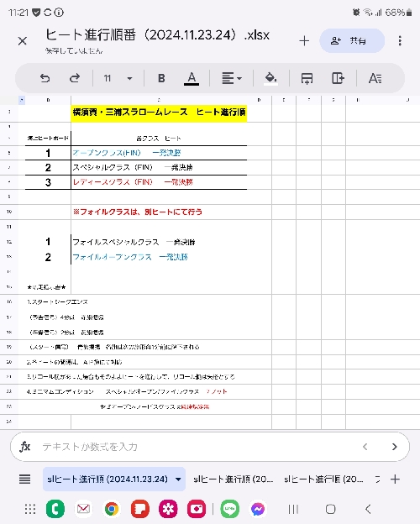Launch Chrome from the taskbar
This screenshot has height=524, width=420.
coord(112,509)
